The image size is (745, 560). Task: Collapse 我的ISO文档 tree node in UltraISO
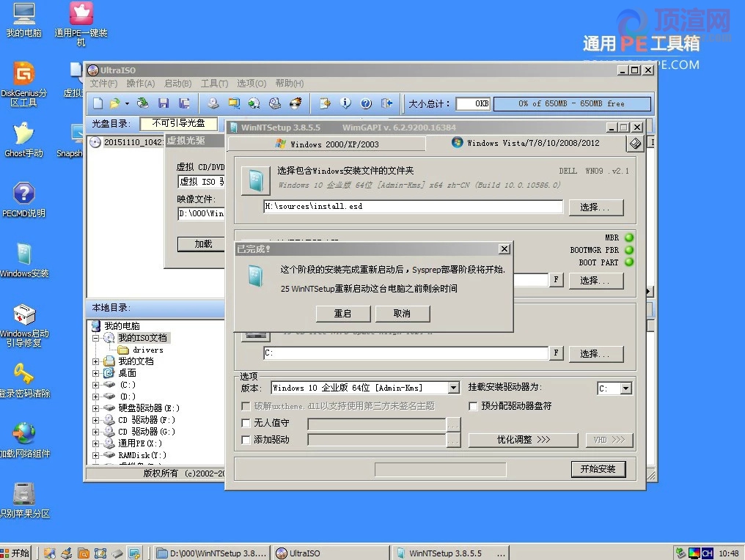point(95,338)
